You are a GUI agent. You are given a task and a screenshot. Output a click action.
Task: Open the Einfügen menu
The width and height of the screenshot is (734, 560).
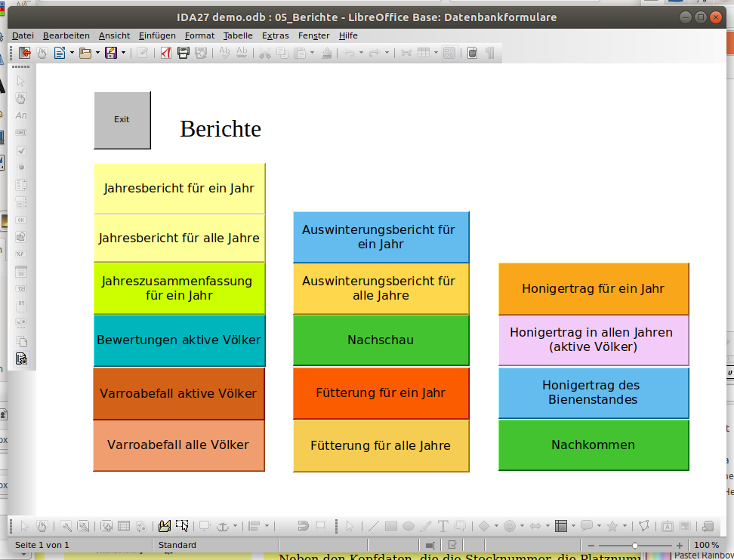tap(157, 35)
